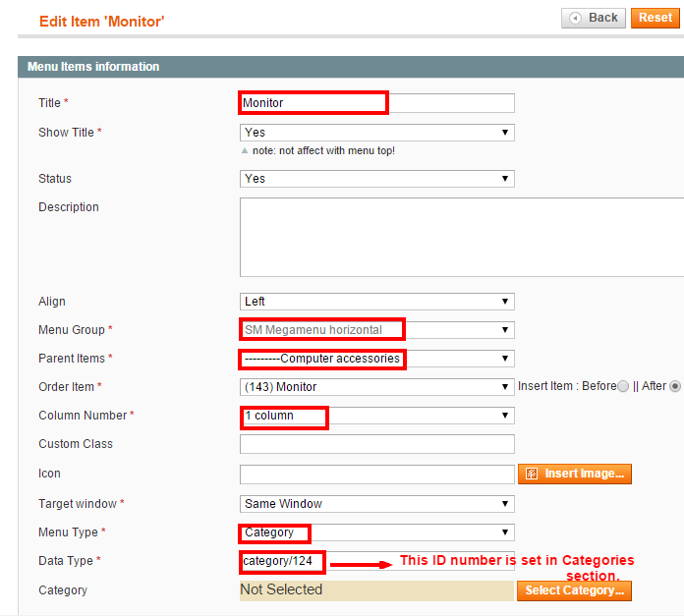
Task: Select the Before radio button for Insert Item
Action: click(623, 386)
